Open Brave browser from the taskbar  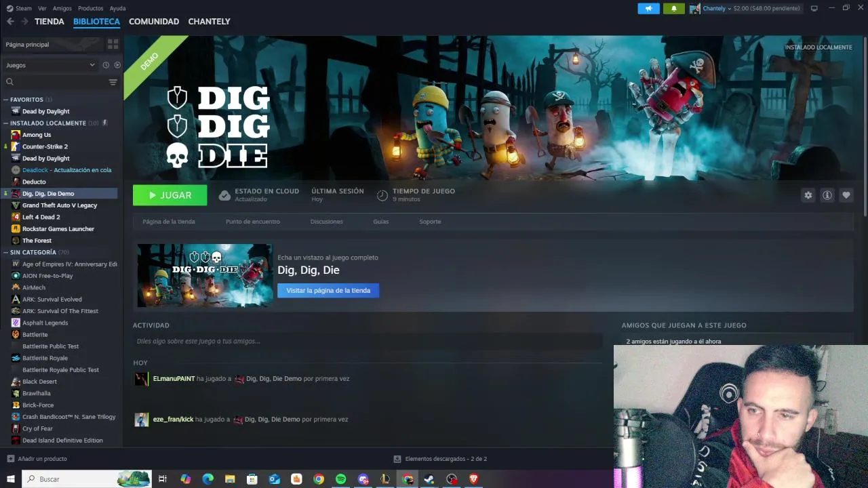pyautogui.click(x=474, y=479)
